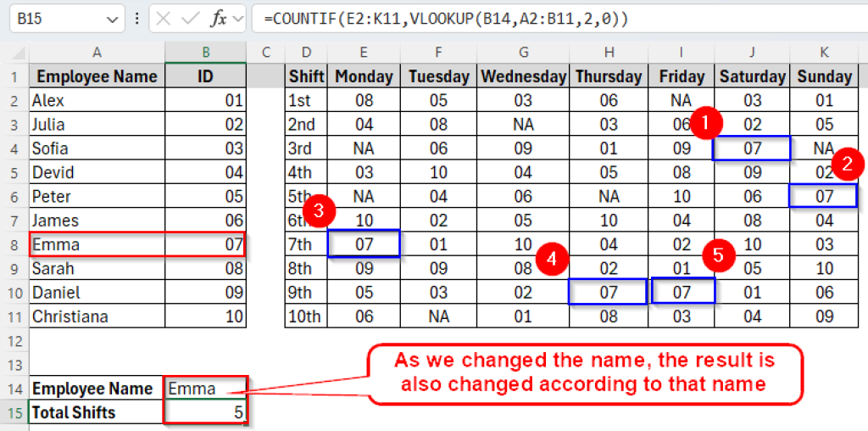Screen dimensions: 868x431
Task: Click the Enter checkmark icon in formula bar
Action: point(190,19)
